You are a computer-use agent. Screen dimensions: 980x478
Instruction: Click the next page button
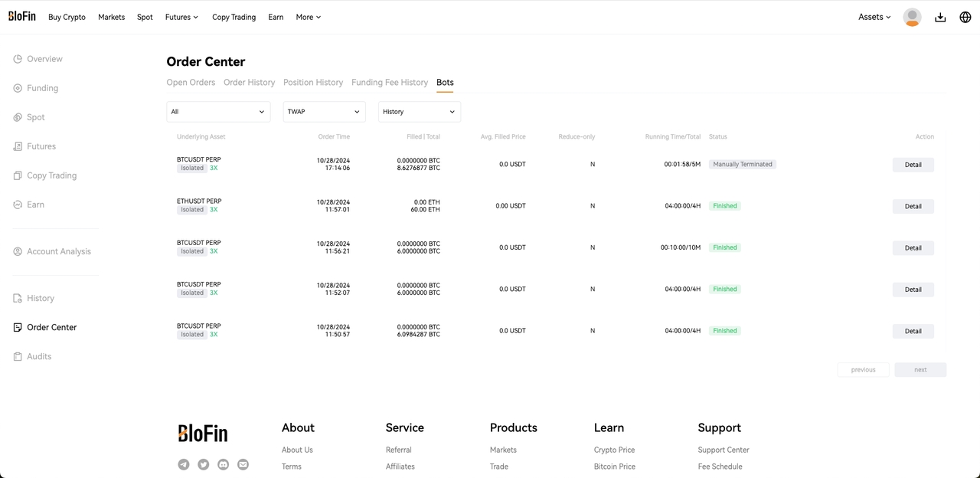point(920,369)
